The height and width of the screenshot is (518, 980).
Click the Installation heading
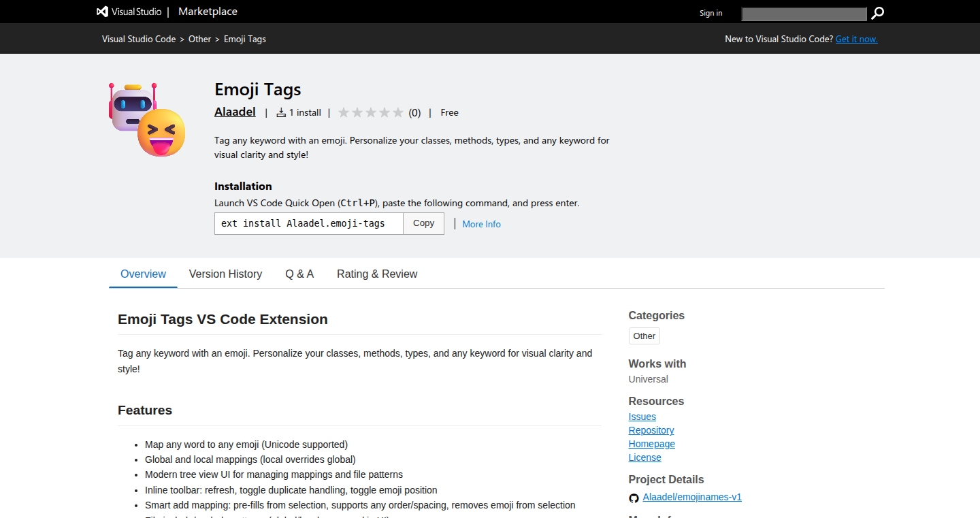tap(243, 187)
